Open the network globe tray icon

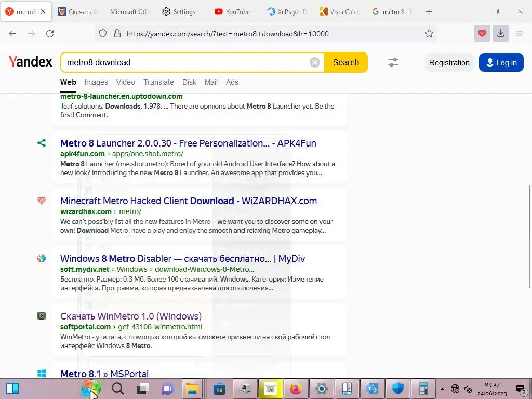click(x=455, y=389)
